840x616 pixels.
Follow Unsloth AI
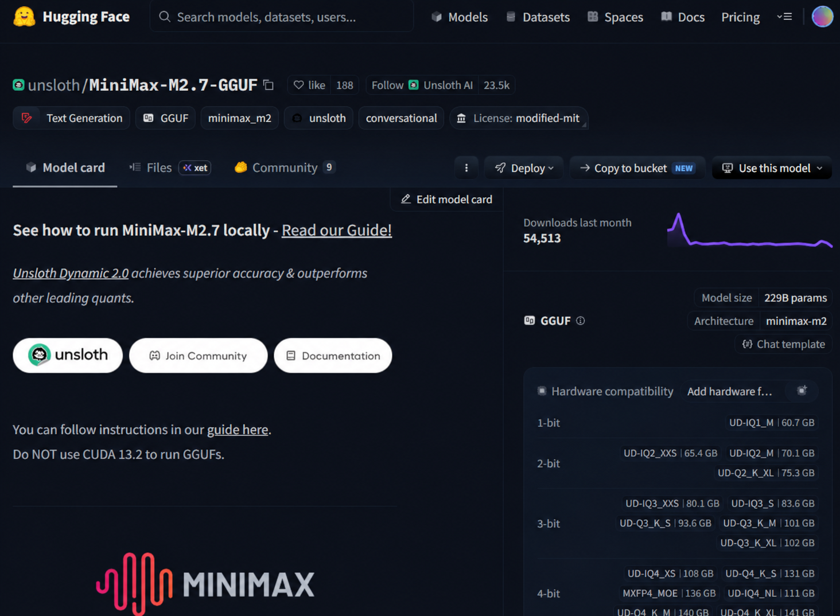[422, 85]
